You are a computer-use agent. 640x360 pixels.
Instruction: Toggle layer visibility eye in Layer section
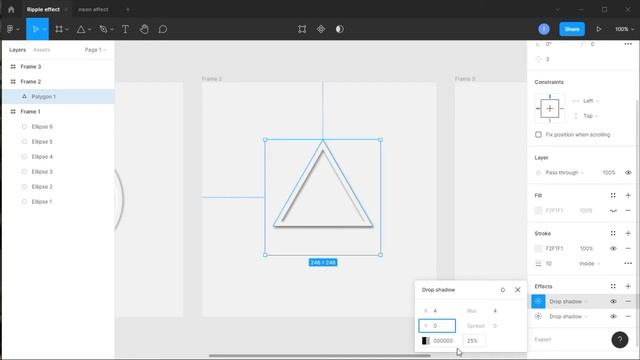click(x=628, y=173)
